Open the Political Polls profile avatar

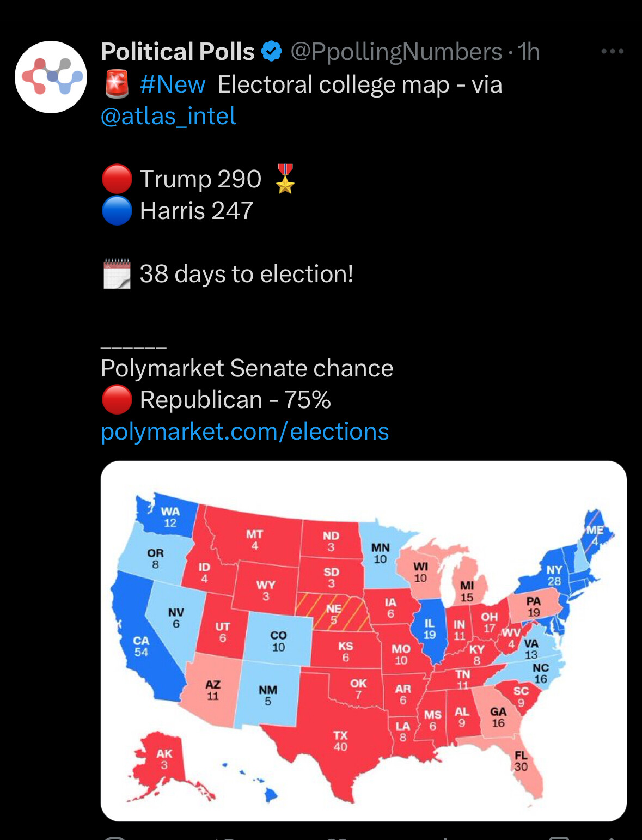click(x=51, y=77)
